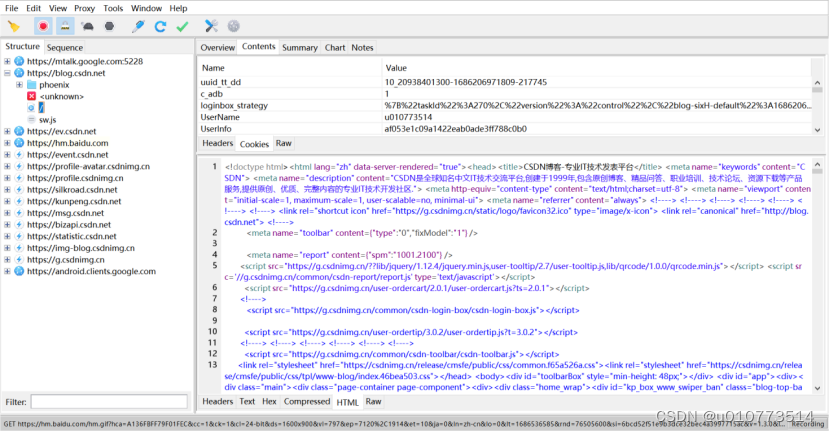This screenshot has width=830, height=432.
Task: Click the Recording status button
Action: pos(808,424)
